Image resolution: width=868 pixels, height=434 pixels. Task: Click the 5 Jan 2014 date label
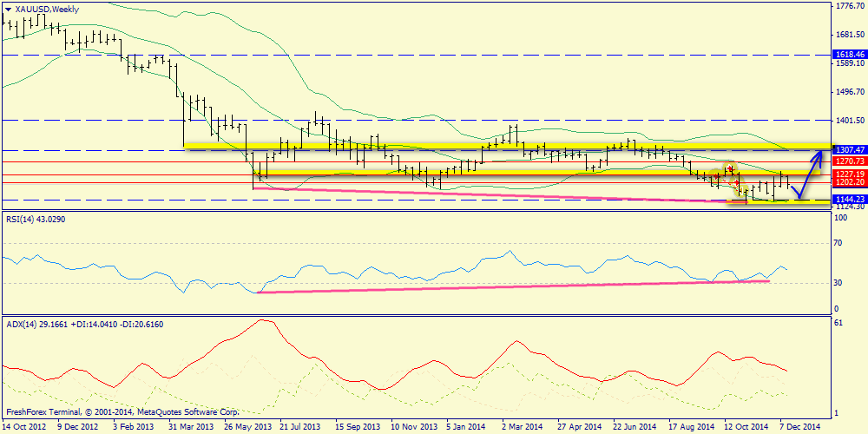click(465, 427)
